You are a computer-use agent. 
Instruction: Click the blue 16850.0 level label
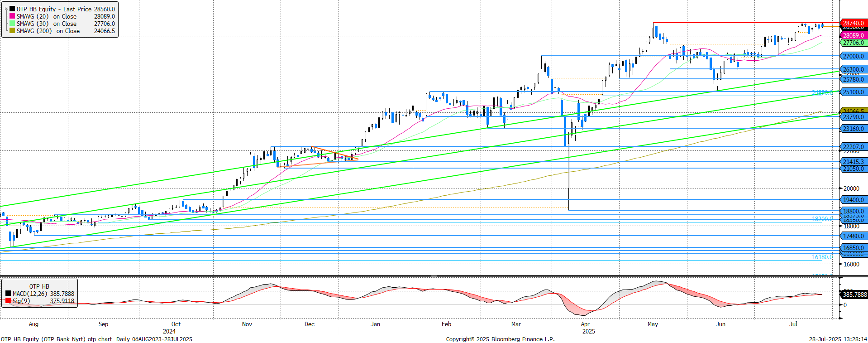(854, 248)
